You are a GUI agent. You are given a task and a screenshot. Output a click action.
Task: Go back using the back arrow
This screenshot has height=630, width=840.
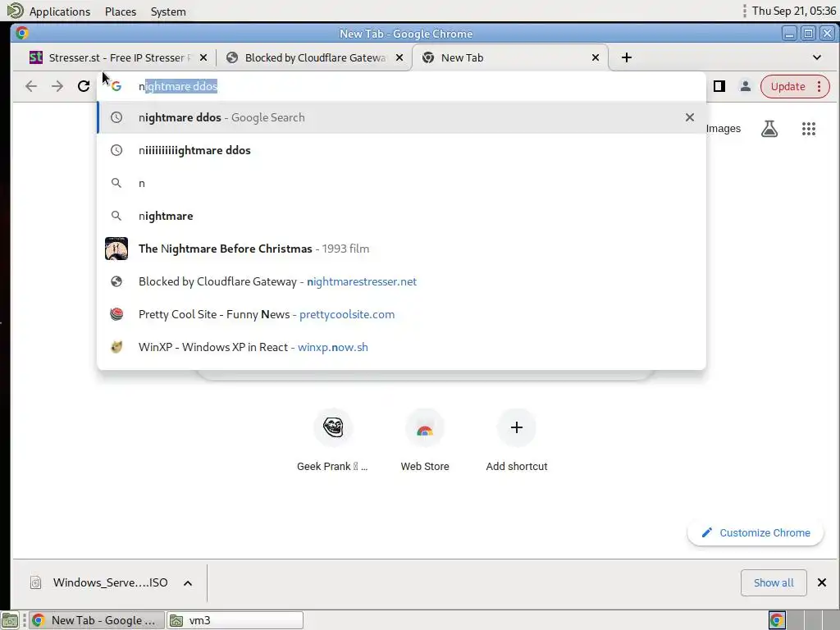pos(31,86)
